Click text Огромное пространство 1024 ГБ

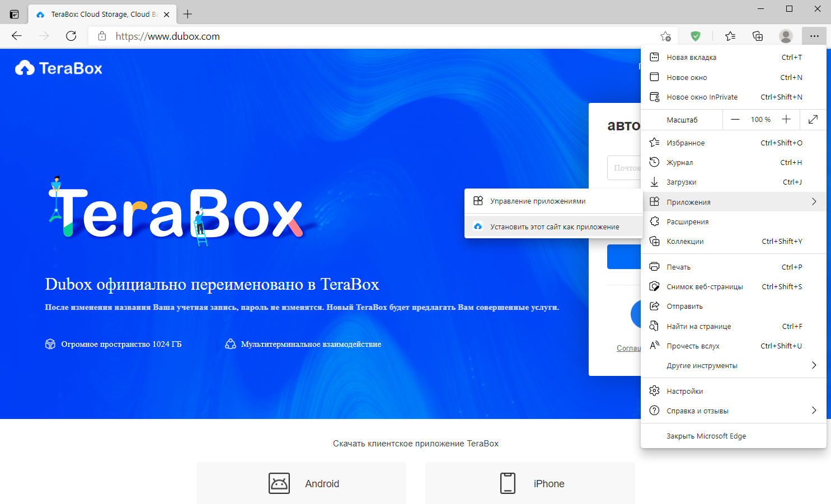click(x=121, y=344)
